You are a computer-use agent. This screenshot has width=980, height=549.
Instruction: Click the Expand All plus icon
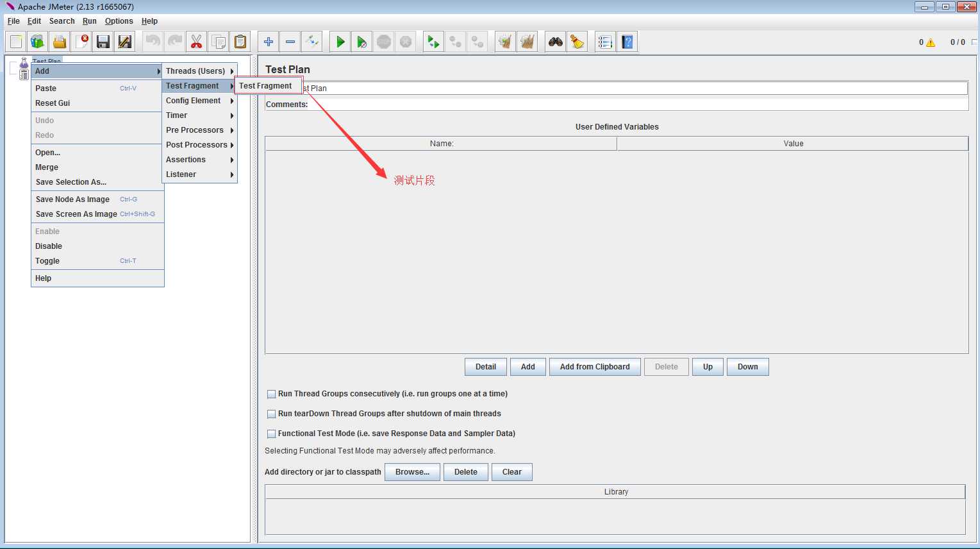pos(269,42)
